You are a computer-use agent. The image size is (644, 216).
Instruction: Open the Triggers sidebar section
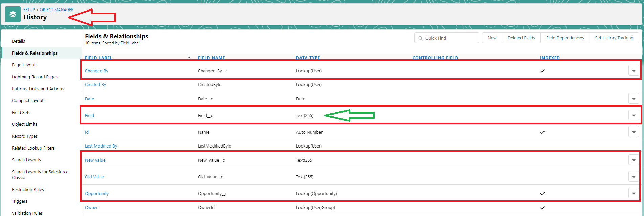[x=20, y=201]
